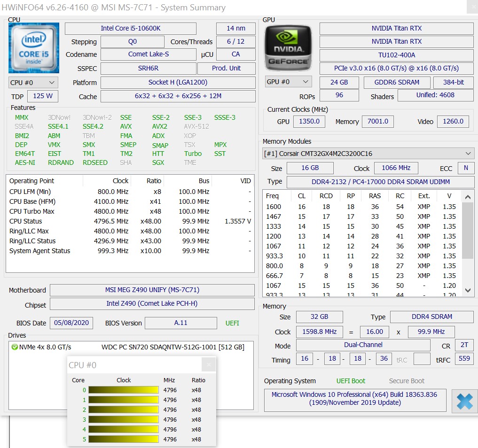Click the BIOS Version A.11 field
Viewport: 478px width, 448px height.
click(181, 323)
